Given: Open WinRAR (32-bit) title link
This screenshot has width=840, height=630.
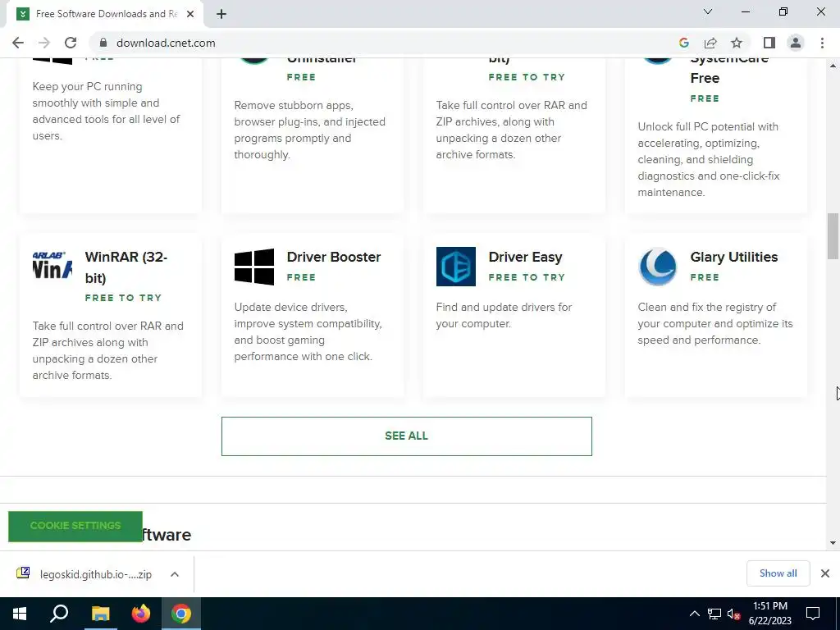Looking at the screenshot, I should click(126, 267).
